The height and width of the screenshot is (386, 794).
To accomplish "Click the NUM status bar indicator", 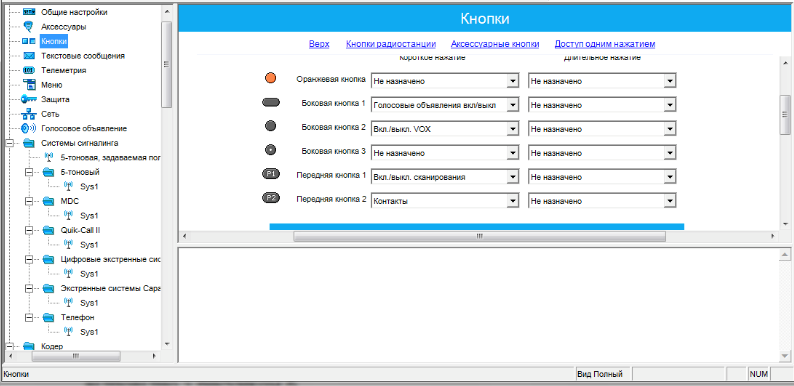I will tap(759, 374).
